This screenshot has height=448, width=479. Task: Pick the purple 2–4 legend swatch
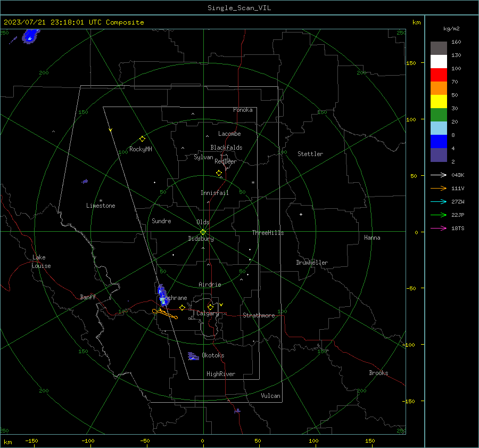coord(439,154)
